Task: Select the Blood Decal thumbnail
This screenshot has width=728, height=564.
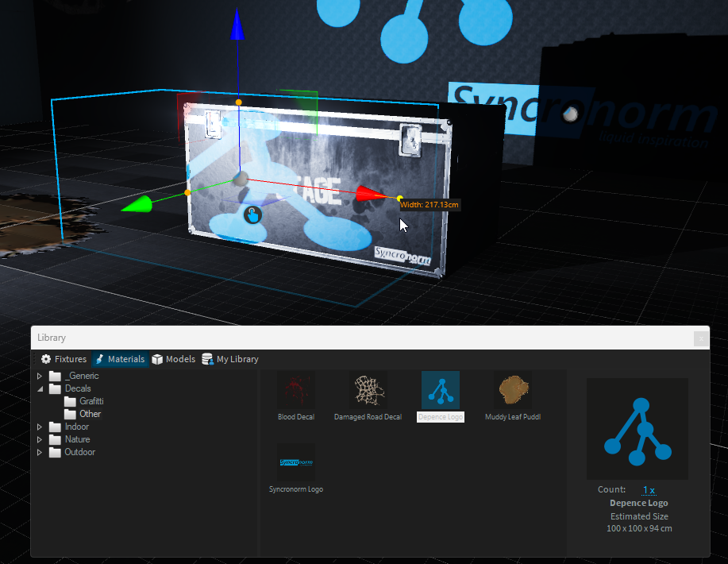Action: [x=296, y=390]
